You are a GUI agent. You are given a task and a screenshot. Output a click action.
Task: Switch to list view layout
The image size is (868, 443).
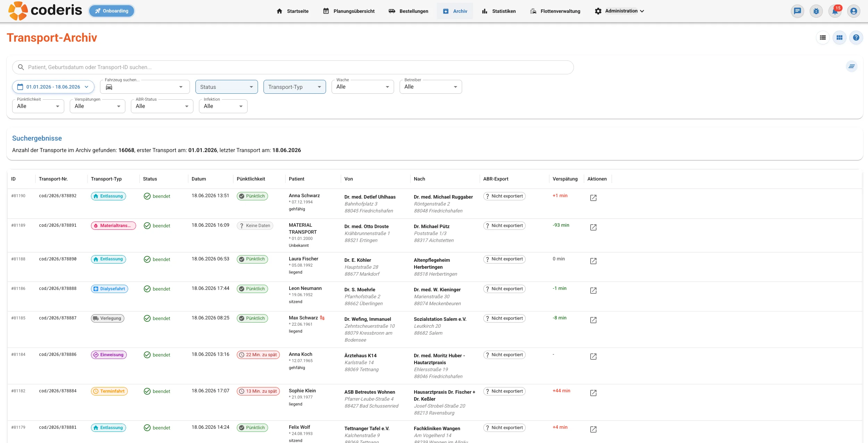823,37
